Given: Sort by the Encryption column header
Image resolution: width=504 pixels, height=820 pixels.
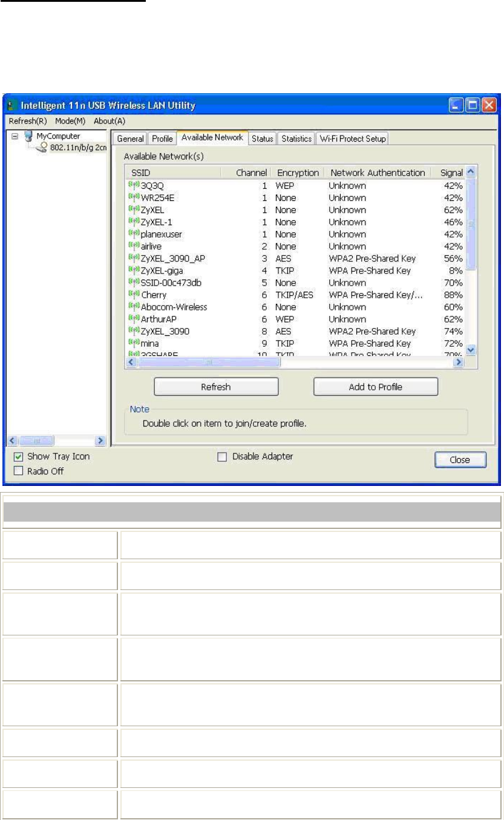Looking at the screenshot, I should (298, 172).
